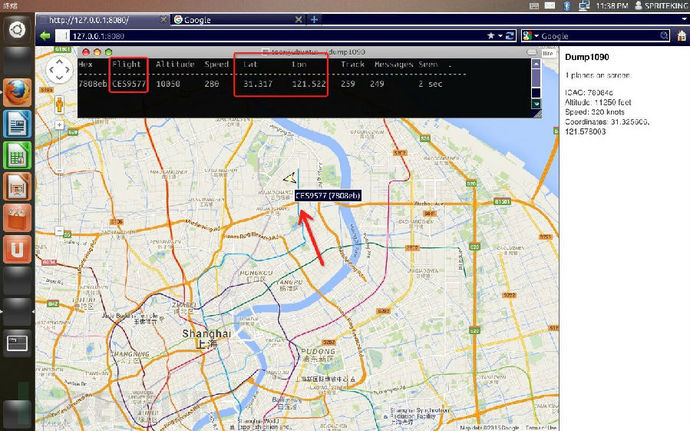Open the URL history dropdown arrow

pyautogui.click(x=500, y=36)
